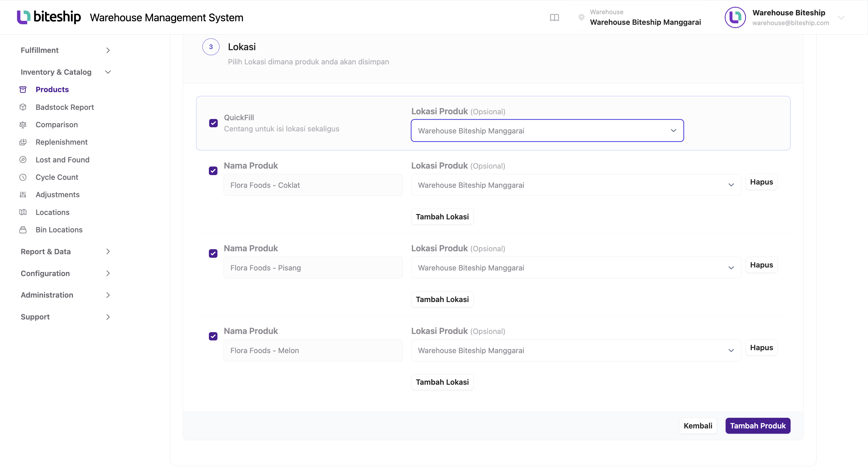
Task: Click the Comparison scales icon
Action: [23, 125]
